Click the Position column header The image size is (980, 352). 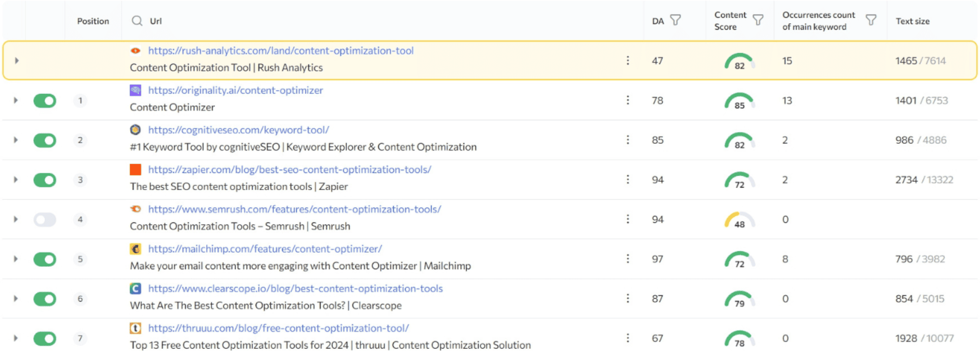(93, 21)
